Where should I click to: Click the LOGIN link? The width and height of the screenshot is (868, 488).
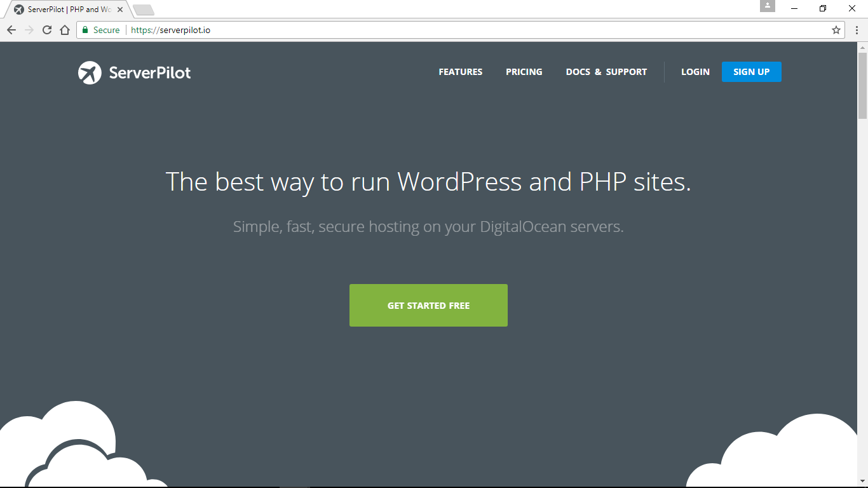(x=695, y=72)
